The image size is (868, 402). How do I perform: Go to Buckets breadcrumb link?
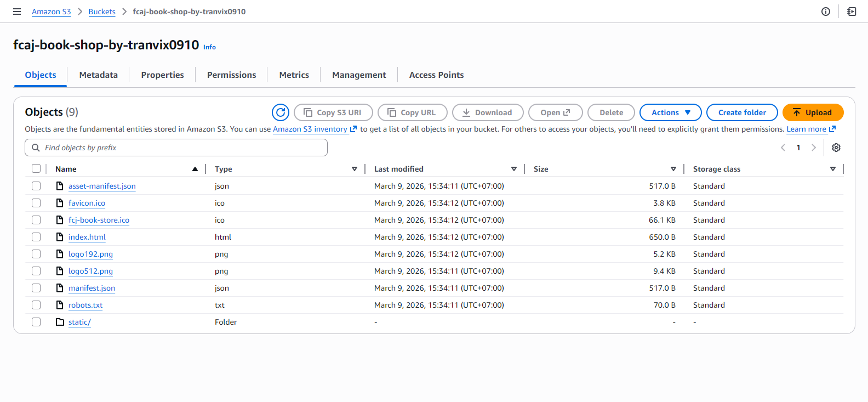(102, 12)
